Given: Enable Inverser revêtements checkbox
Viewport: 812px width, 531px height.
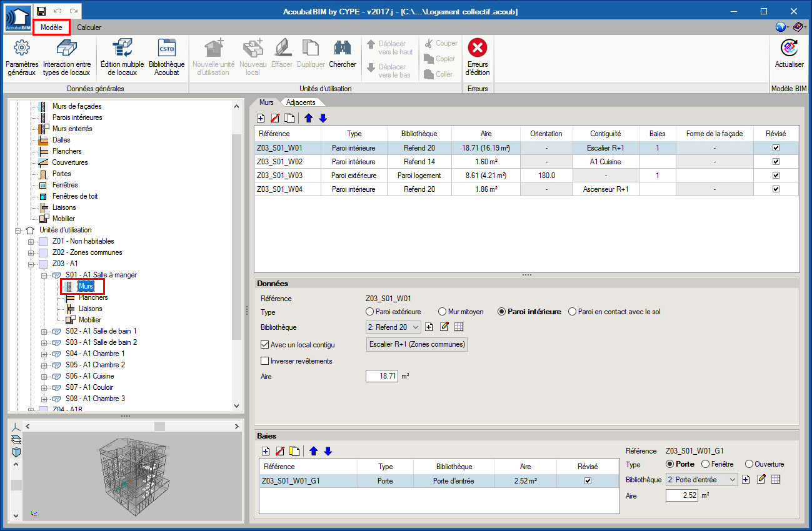Looking at the screenshot, I should (x=265, y=361).
